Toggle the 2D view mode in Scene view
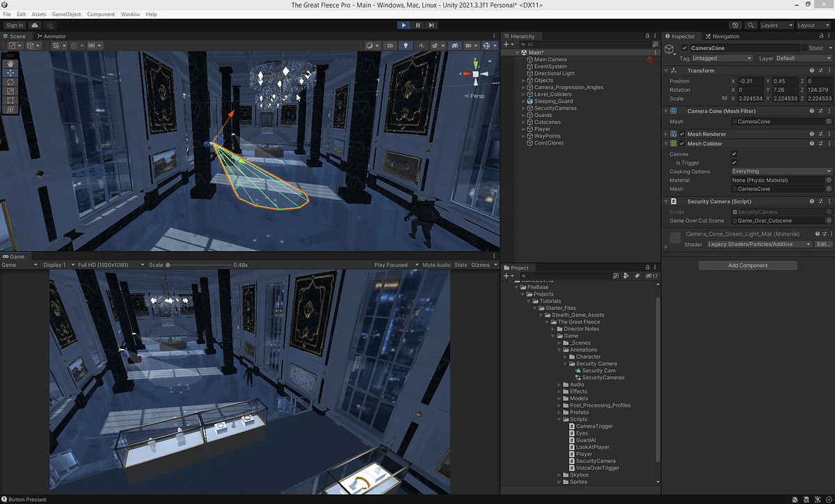The width and height of the screenshot is (835, 504). (x=390, y=45)
